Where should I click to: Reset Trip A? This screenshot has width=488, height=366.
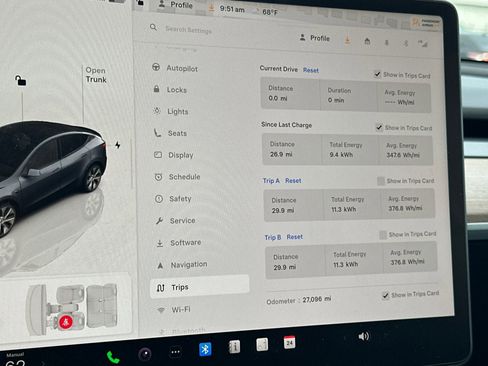tap(293, 181)
